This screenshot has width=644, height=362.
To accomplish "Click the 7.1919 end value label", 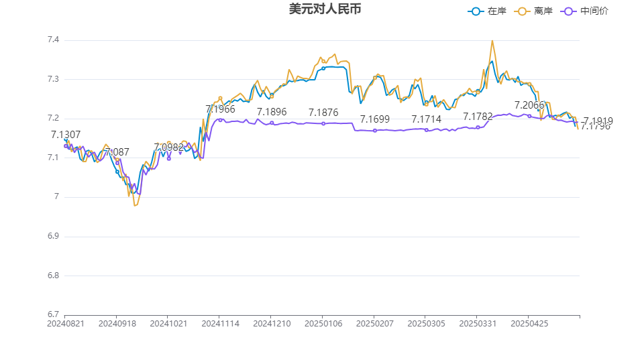I will pyautogui.click(x=598, y=121).
